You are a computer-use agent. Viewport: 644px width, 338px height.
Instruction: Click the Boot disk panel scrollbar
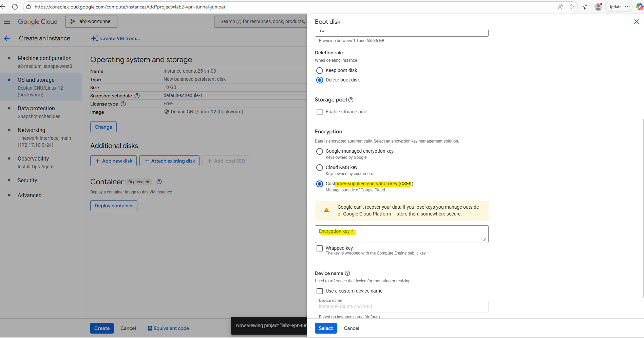(x=643, y=208)
